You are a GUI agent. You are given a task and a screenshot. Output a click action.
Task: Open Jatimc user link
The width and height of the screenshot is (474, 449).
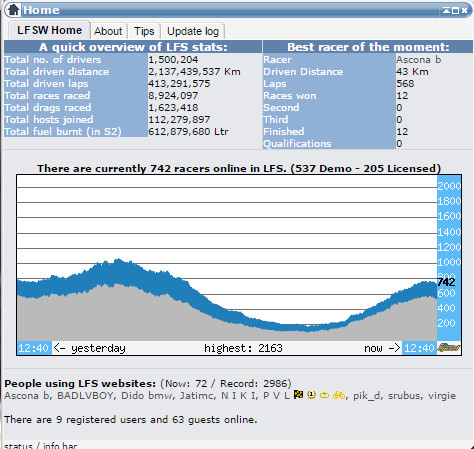click(x=197, y=396)
